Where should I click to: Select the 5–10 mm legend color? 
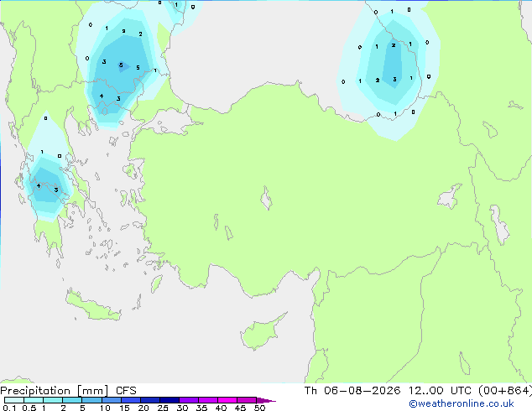click(91, 400)
